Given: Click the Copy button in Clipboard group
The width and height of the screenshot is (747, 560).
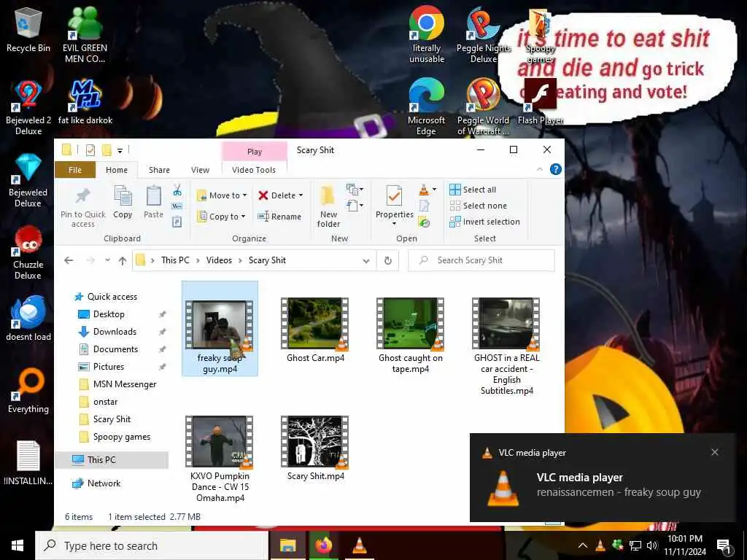Looking at the screenshot, I should coord(123,203).
